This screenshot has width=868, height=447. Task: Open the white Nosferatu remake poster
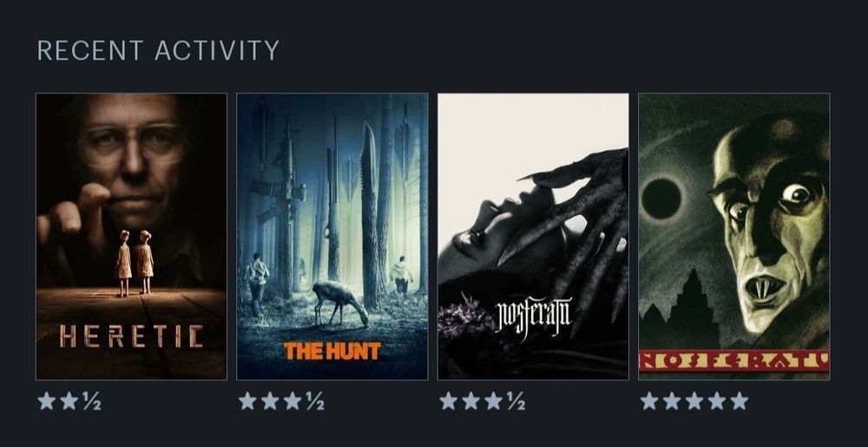pyautogui.click(x=533, y=236)
